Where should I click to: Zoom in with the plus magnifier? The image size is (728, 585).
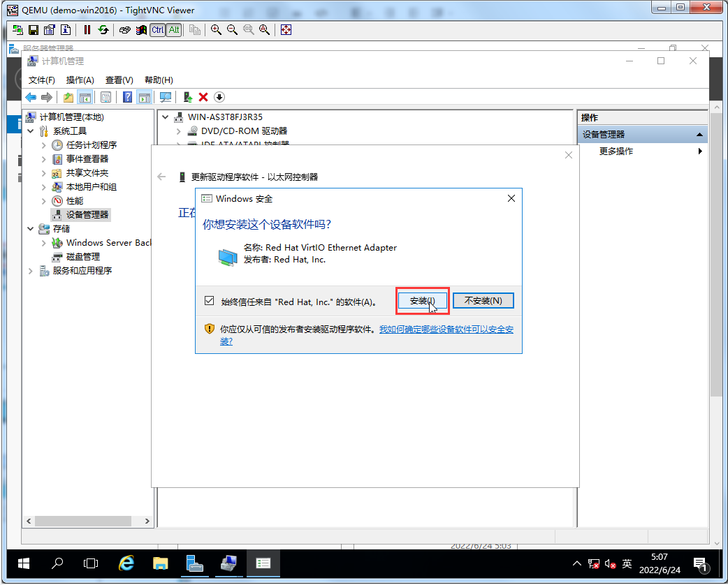tap(216, 30)
